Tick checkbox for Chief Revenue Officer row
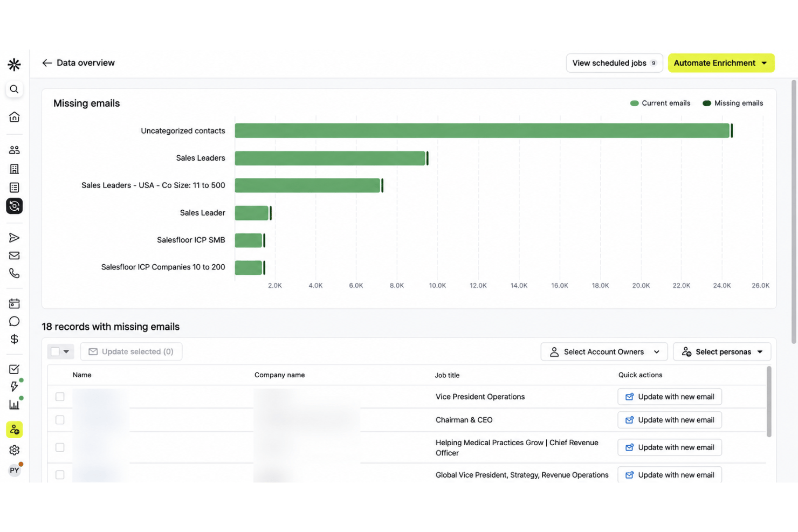This screenshot has width=798, height=532. (60, 447)
